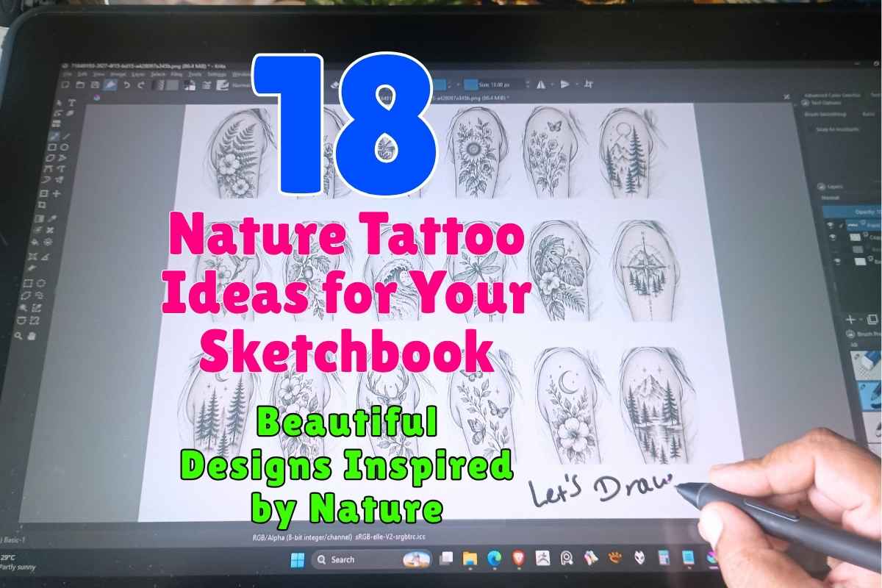Open the Brush Smoothing mode dropdown

click(870, 114)
